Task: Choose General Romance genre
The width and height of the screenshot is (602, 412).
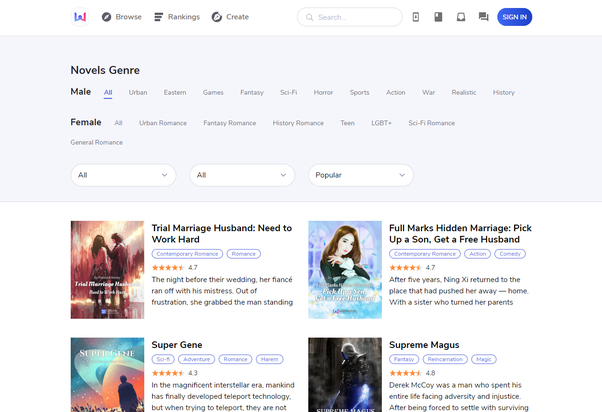Action: [96, 142]
